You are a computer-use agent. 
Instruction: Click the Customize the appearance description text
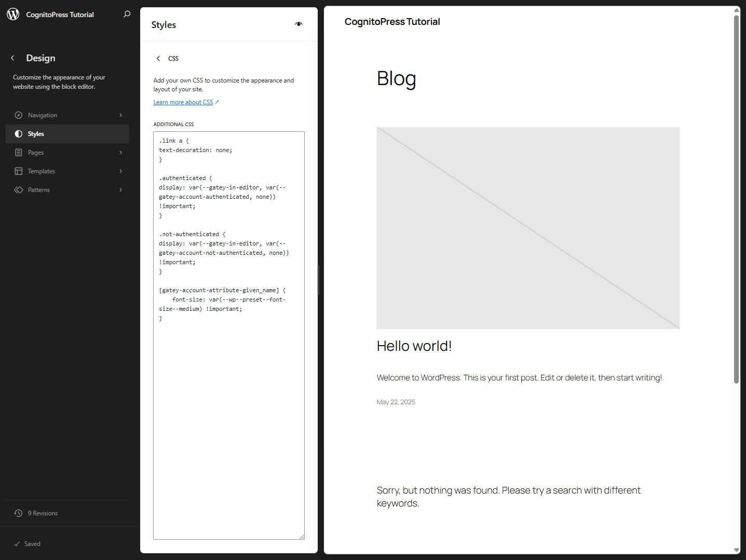click(x=59, y=82)
